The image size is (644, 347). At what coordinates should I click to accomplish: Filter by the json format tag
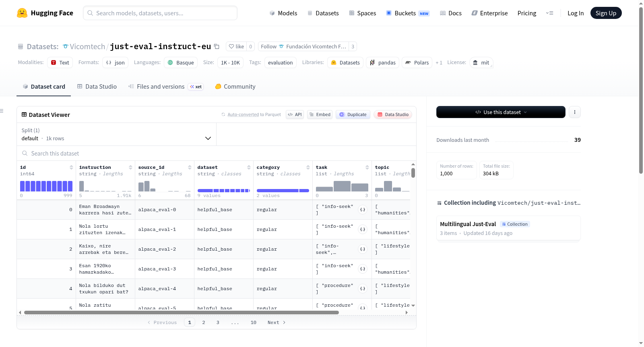(116, 62)
